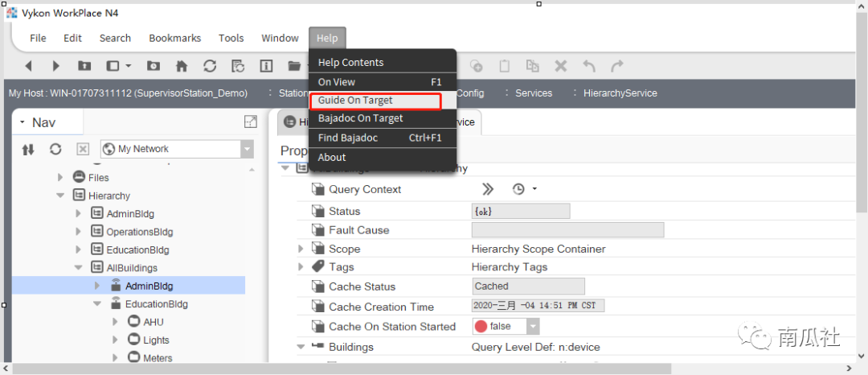Viewport: 868px width, 375px height.
Task: Click the Undo arrow in toolbar
Action: coord(589,66)
